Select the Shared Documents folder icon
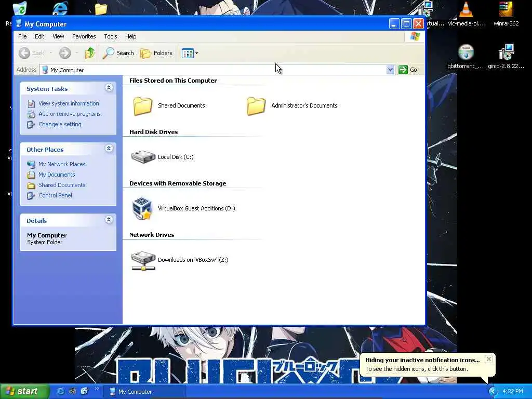Screen dimensions: 532x399 pos(143,106)
